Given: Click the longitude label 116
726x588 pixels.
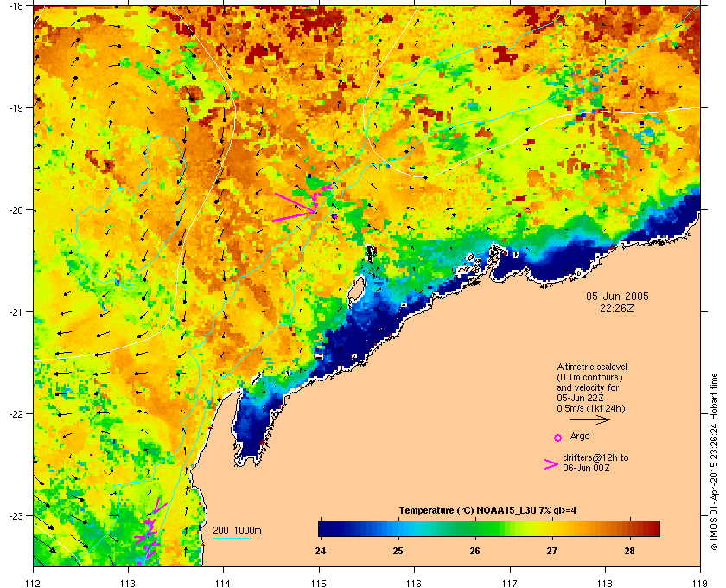Looking at the screenshot, I should (414, 583).
